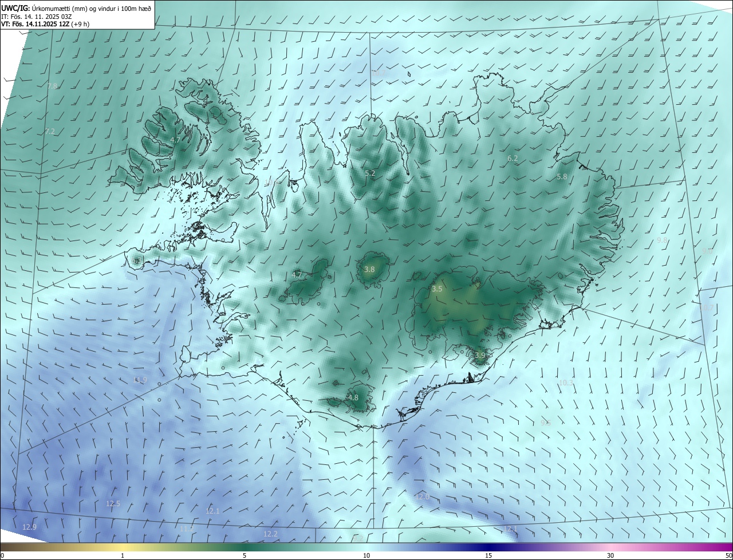Click the 7.2 value label
Image resolution: width=733 pixels, height=560 pixels.
pyautogui.click(x=50, y=131)
